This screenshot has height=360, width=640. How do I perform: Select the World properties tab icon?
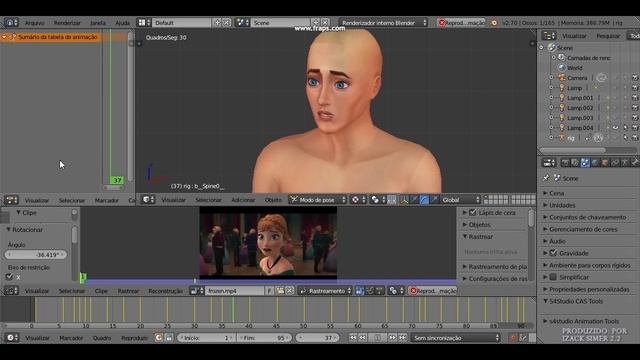point(595,163)
